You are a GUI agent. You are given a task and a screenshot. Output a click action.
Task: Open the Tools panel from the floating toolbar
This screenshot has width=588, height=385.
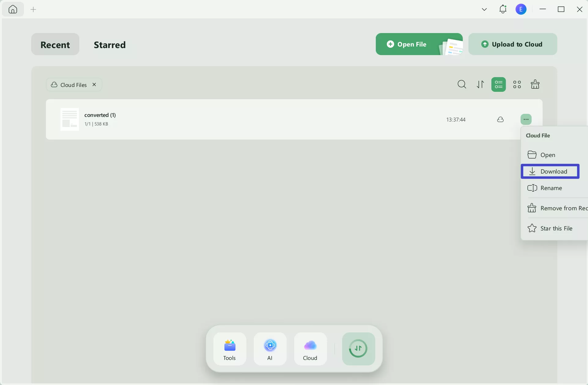(230, 349)
